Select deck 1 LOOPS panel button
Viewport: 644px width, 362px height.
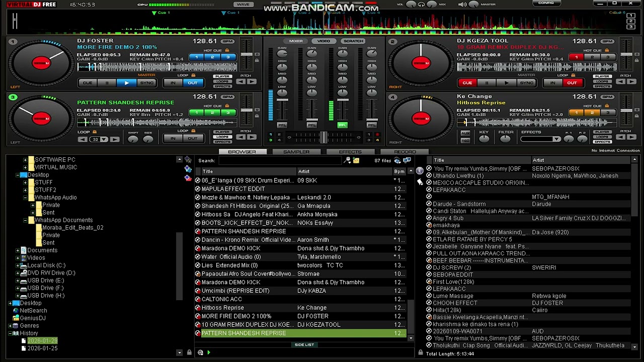click(222, 81)
